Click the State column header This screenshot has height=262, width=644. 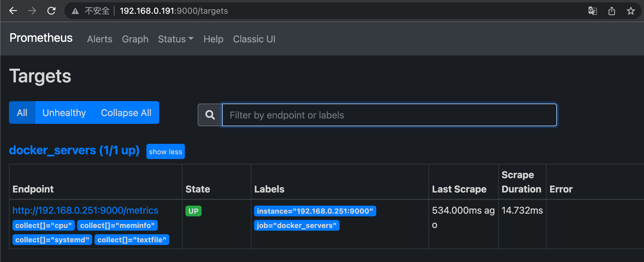pyautogui.click(x=198, y=189)
